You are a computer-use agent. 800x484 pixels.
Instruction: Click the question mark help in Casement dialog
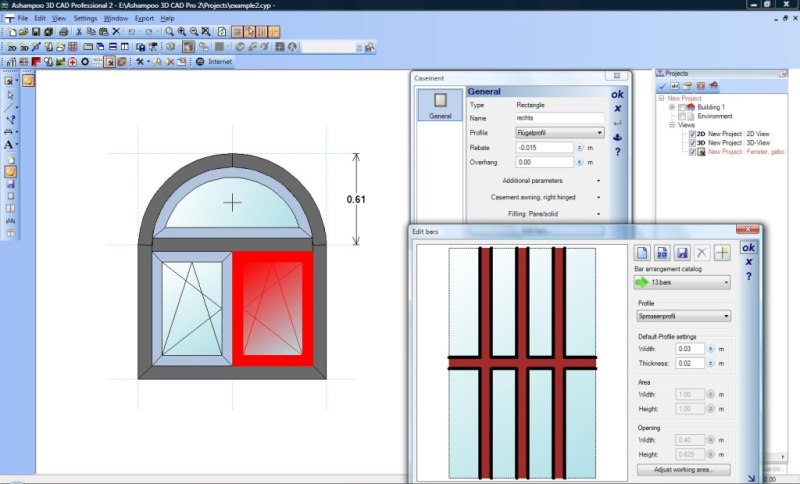(x=617, y=152)
